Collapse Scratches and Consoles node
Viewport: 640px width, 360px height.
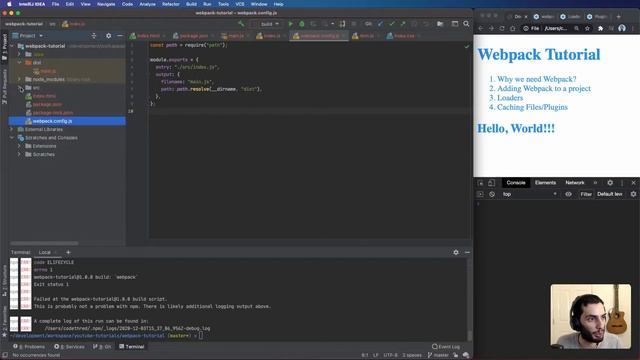pos(12,138)
